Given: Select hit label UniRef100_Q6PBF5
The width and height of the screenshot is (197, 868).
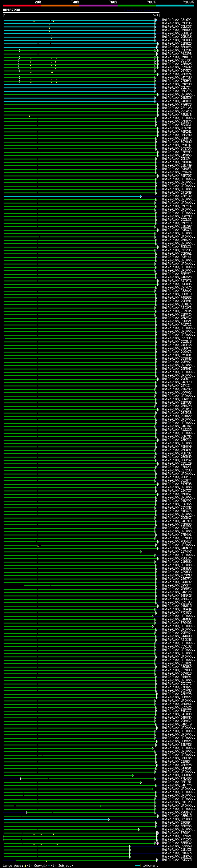Looking at the screenshot, I should point(176,139).
